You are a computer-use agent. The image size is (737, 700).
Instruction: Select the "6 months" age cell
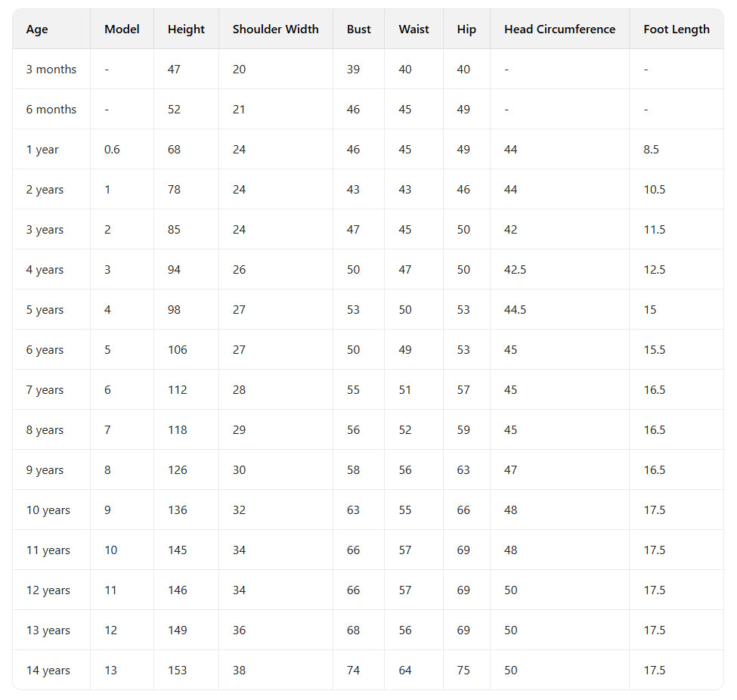[51, 110]
